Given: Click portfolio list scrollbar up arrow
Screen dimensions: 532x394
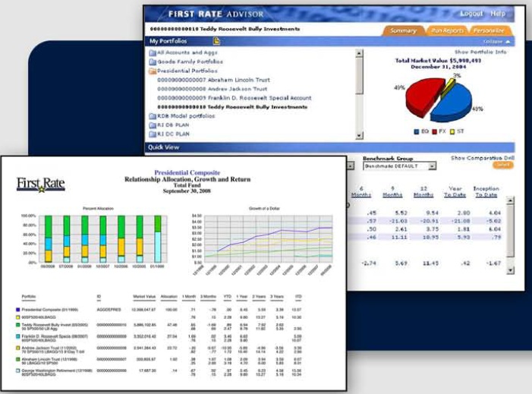Looking at the screenshot, I should (x=359, y=53).
